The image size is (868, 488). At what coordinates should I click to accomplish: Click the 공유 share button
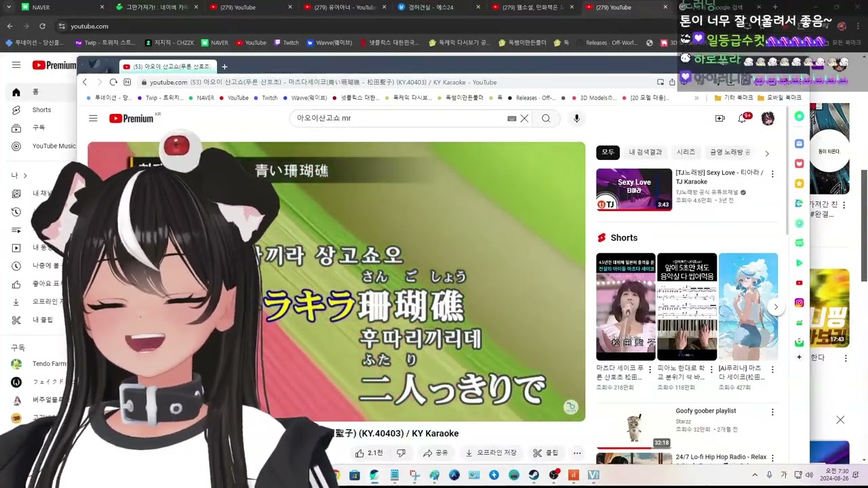coord(435,453)
